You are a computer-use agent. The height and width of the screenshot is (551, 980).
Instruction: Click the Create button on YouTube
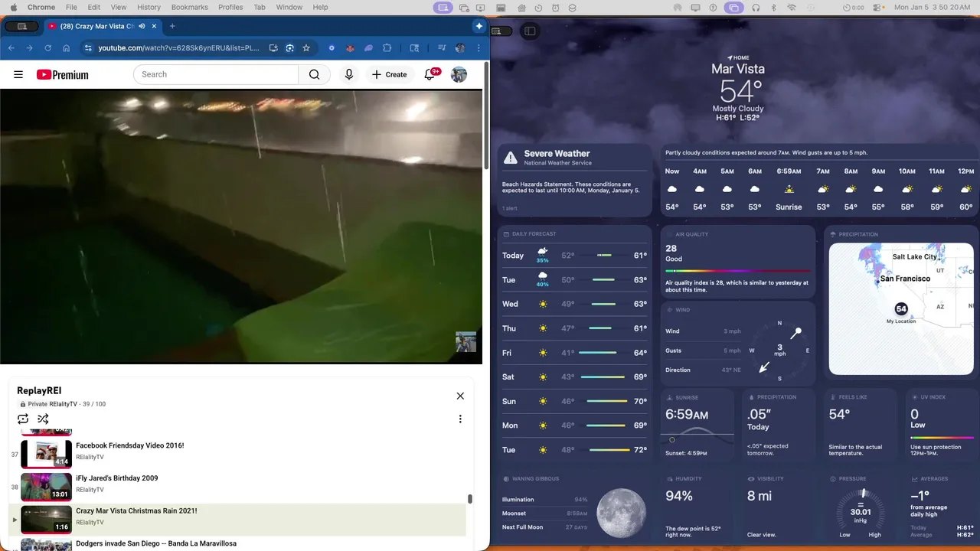[390, 74]
